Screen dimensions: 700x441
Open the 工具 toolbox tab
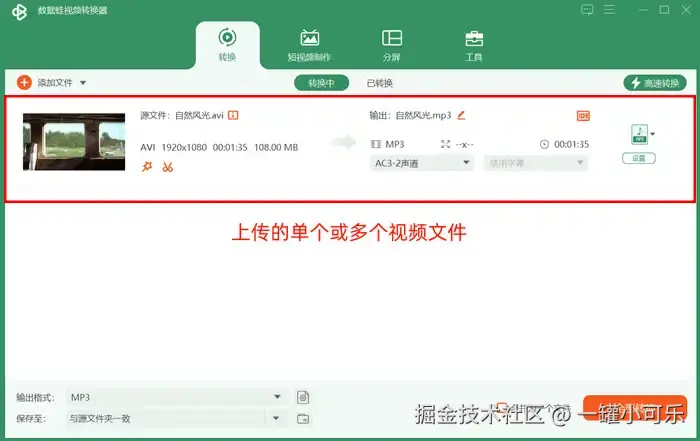click(x=474, y=45)
